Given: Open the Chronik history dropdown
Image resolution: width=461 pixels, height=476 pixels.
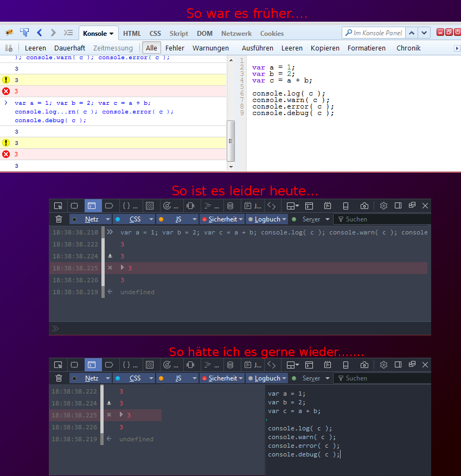Looking at the screenshot, I should 408,48.
